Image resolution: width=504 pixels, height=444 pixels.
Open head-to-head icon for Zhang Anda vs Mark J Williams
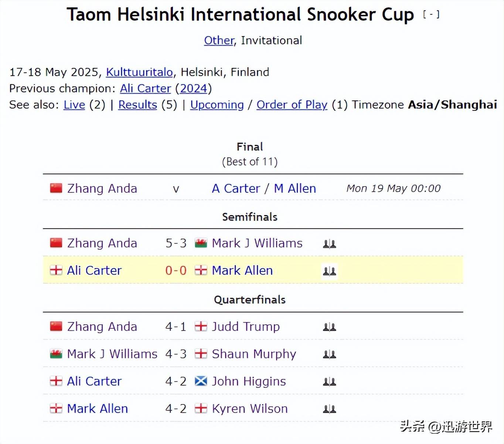point(329,244)
